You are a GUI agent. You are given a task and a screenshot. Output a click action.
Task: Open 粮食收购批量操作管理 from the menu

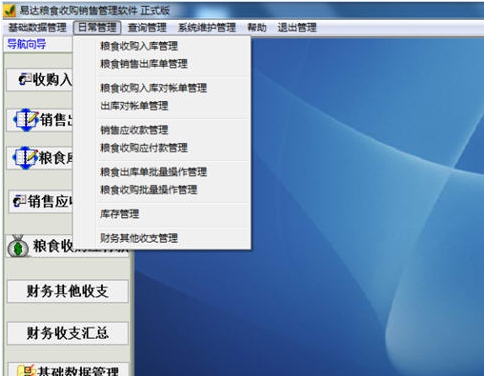pyautogui.click(x=149, y=190)
